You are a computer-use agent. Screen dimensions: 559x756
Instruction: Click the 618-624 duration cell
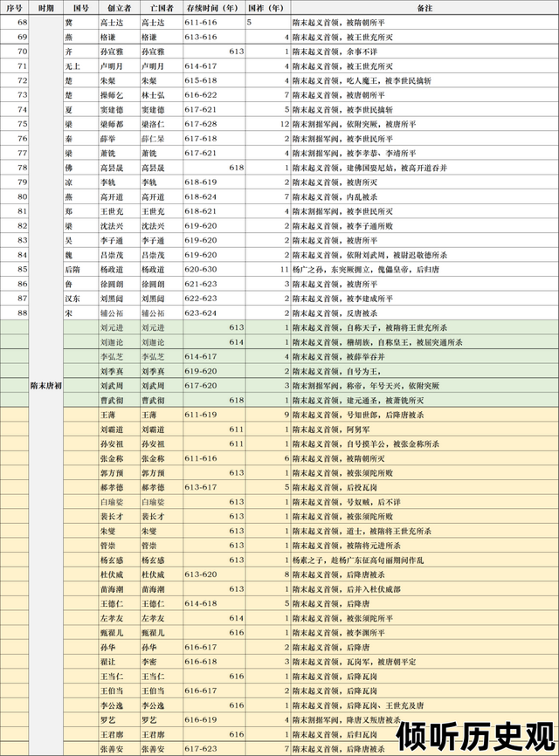pyautogui.click(x=214, y=196)
